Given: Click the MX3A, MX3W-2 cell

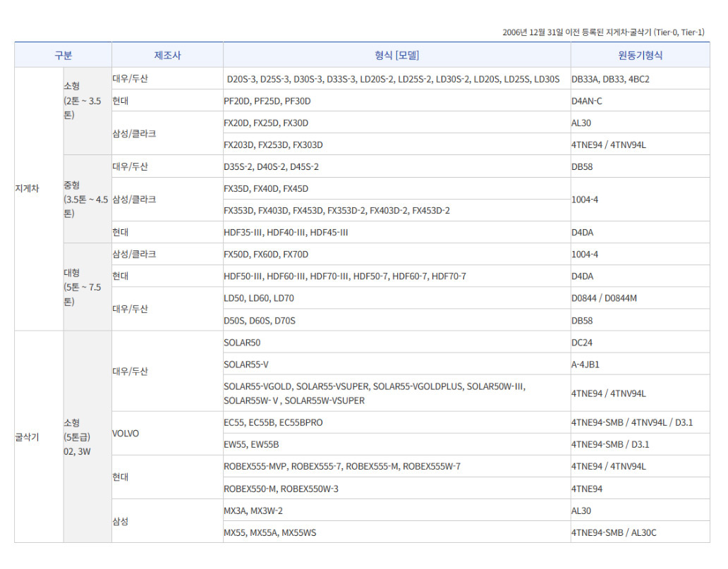Looking at the screenshot, I should pyautogui.click(x=397, y=510).
